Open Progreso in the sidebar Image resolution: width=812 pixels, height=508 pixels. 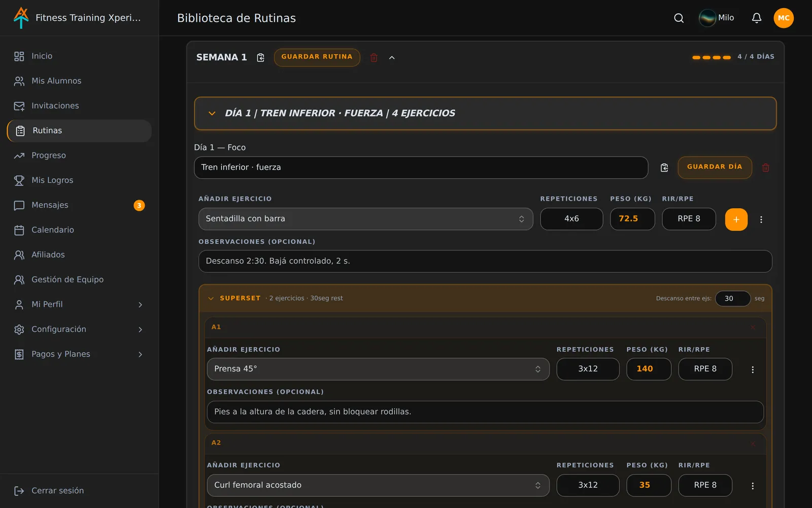(79, 155)
